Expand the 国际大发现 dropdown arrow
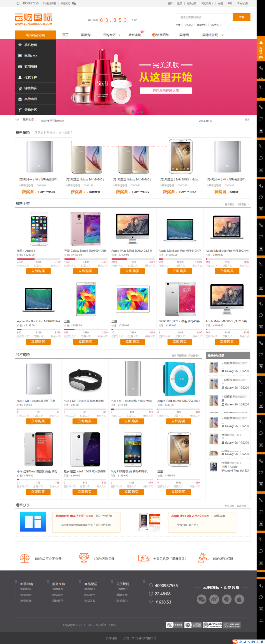Screen dimensions: 265x644 (223, 35)
